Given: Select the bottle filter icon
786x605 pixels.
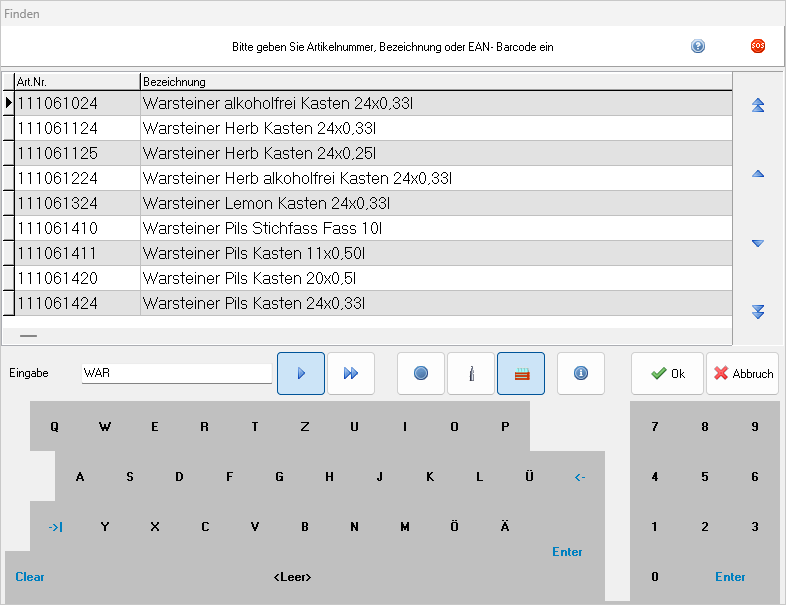Looking at the screenshot, I should pos(471,373).
